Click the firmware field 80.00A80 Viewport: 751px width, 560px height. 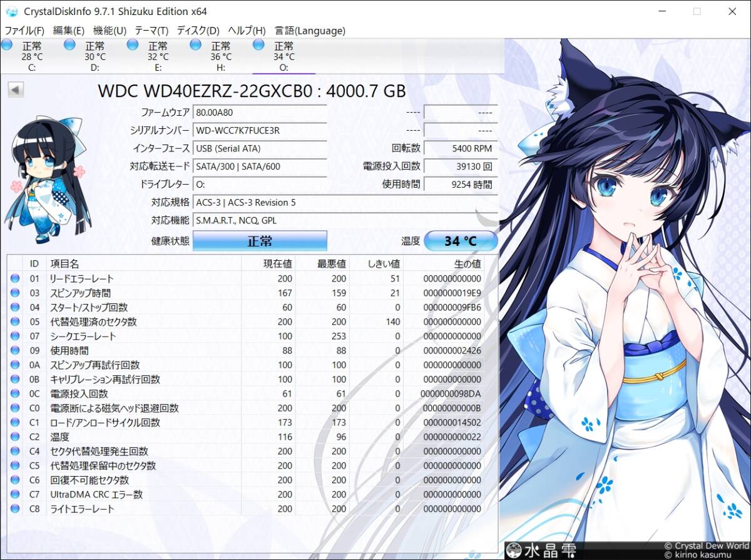(x=260, y=113)
